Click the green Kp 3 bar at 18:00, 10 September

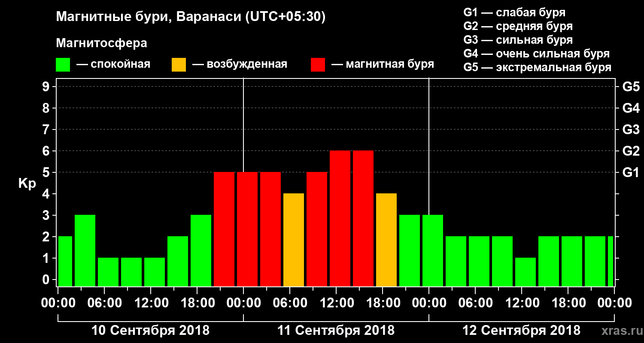pyautogui.click(x=201, y=251)
